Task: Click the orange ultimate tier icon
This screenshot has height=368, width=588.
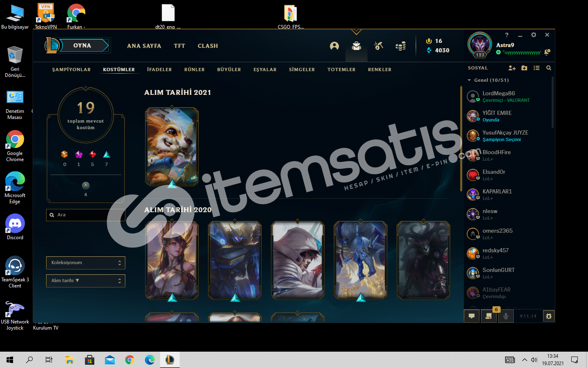Action: 65,154
